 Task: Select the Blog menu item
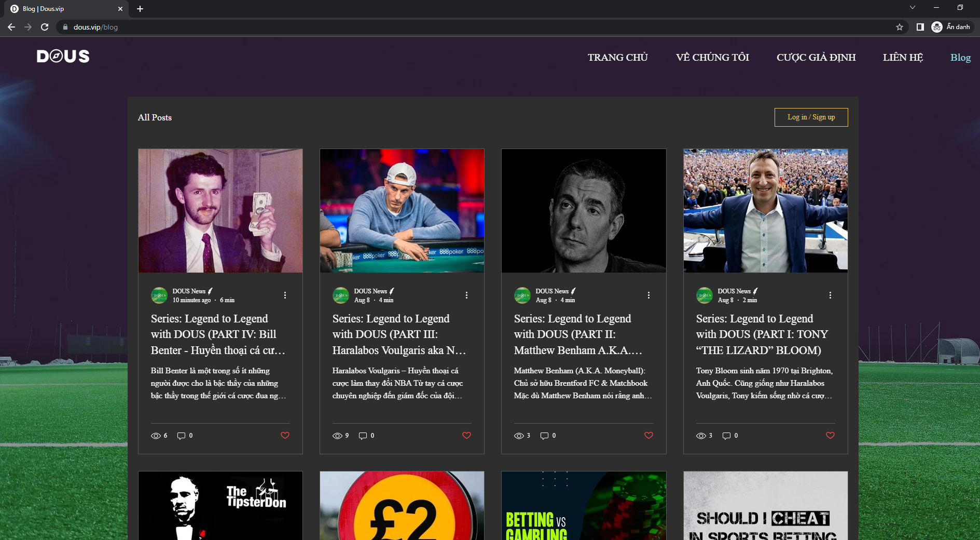(960, 57)
